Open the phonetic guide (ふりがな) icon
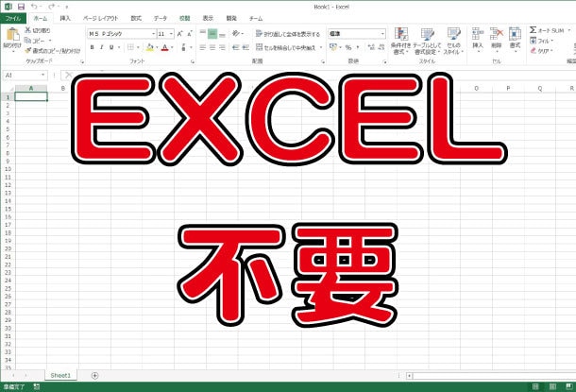This screenshot has width=576, height=392. 183,47
